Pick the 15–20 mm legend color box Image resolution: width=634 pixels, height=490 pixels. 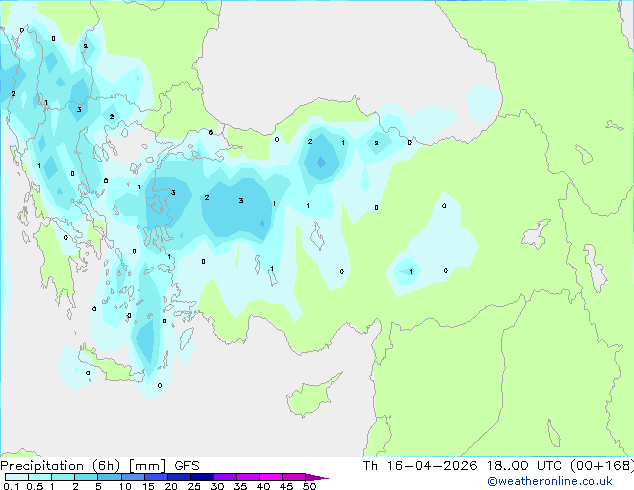155,477
